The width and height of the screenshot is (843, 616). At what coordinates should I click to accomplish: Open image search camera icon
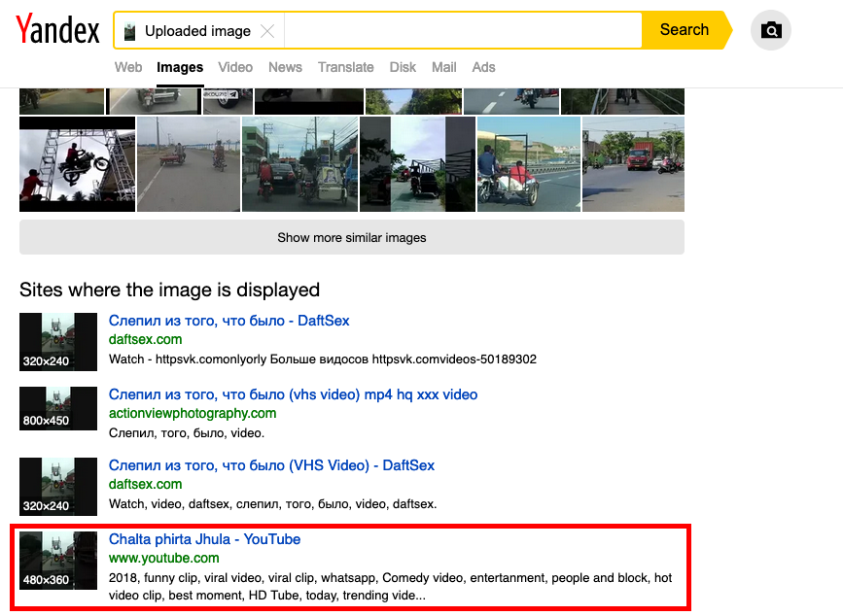point(770,30)
